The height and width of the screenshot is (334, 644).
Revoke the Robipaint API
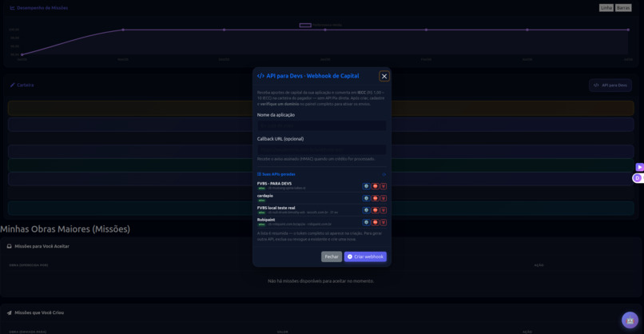point(375,222)
